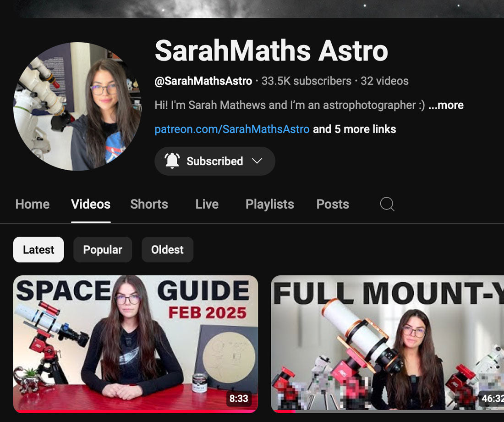
Task: Click the channel search magnifier icon
Action: [x=387, y=204]
